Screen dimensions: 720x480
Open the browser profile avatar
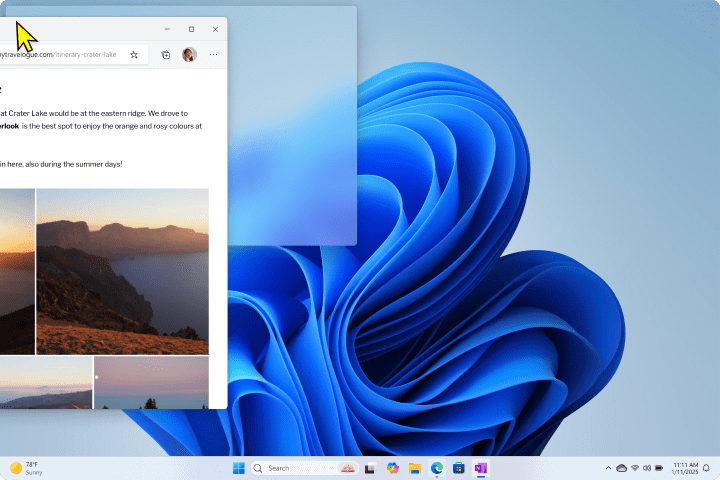coord(190,55)
